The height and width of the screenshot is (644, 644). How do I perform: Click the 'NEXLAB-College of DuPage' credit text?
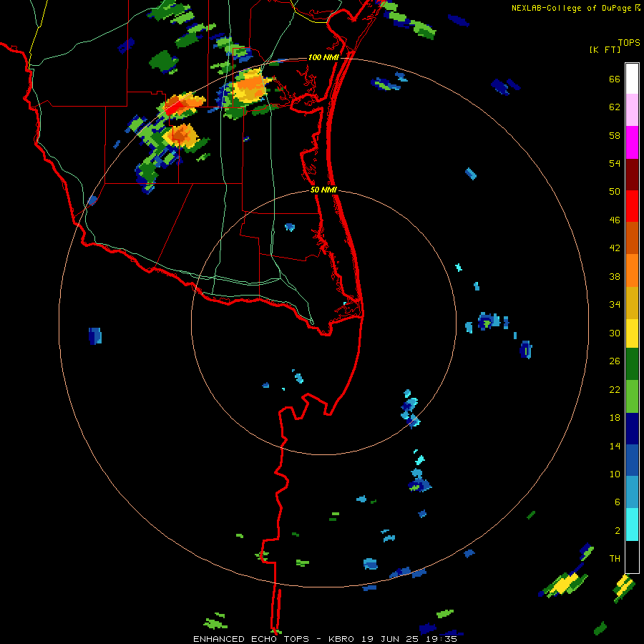[572, 8]
